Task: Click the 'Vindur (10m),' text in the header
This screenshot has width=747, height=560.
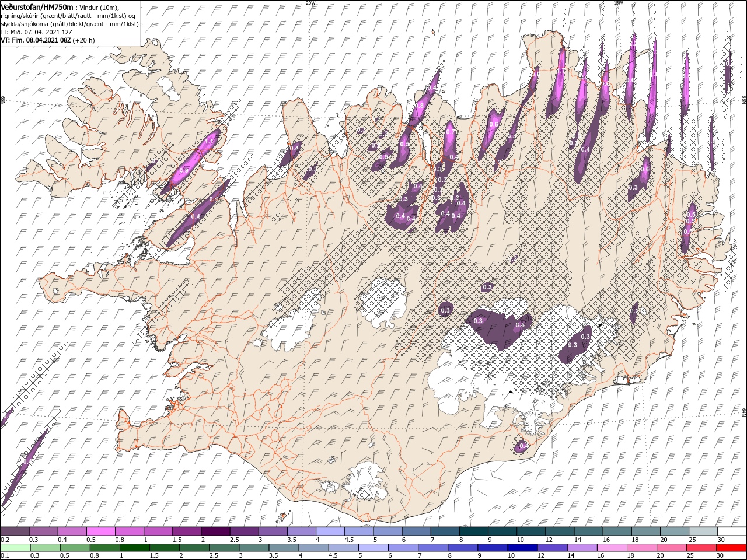Action: tap(99, 7)
